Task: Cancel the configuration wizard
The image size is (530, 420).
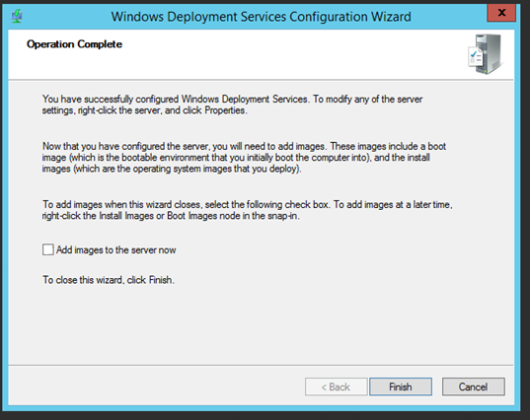Action: coord(473,386)
